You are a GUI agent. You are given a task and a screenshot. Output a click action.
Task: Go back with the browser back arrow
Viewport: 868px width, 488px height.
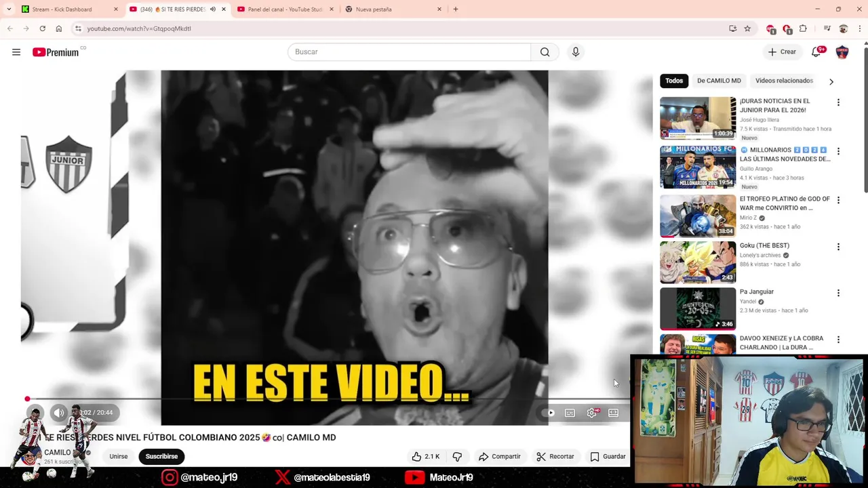click(9, 28)
